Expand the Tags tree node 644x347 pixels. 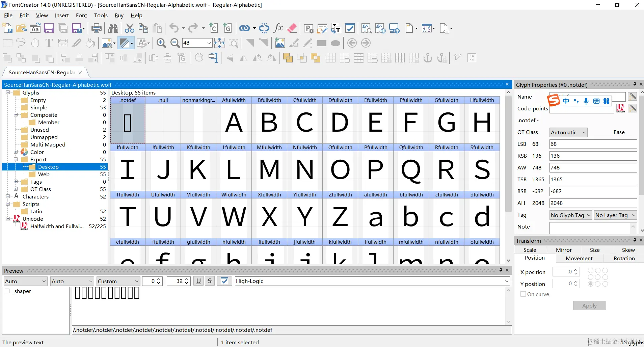(x=16, y=182)
